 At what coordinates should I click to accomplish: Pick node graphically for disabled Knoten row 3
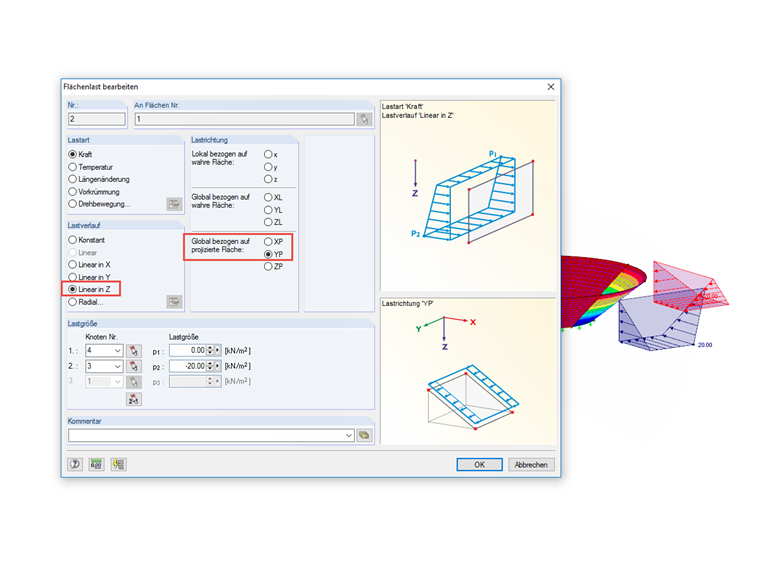click(x=134, y=381)
